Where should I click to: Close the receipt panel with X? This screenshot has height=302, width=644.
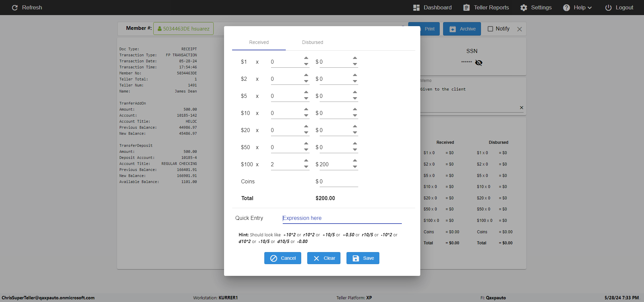click(520, 29)
